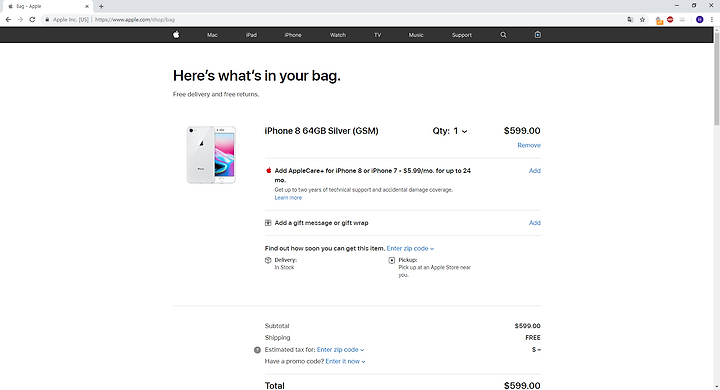Open the Chrome profile avatar

pos(699,19)
